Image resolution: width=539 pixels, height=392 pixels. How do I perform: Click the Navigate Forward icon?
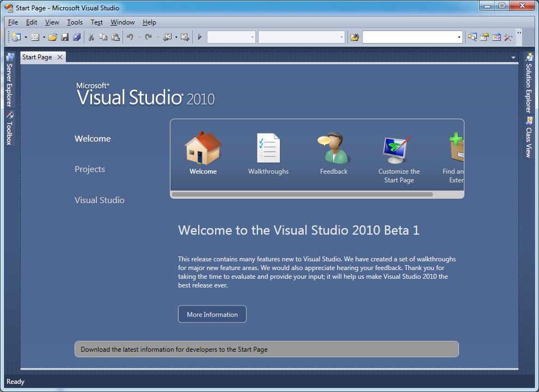[185, 37]
